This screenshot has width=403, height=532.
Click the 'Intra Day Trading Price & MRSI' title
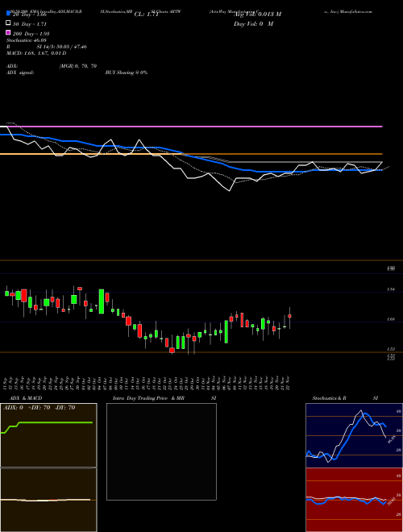click(164, 398)
